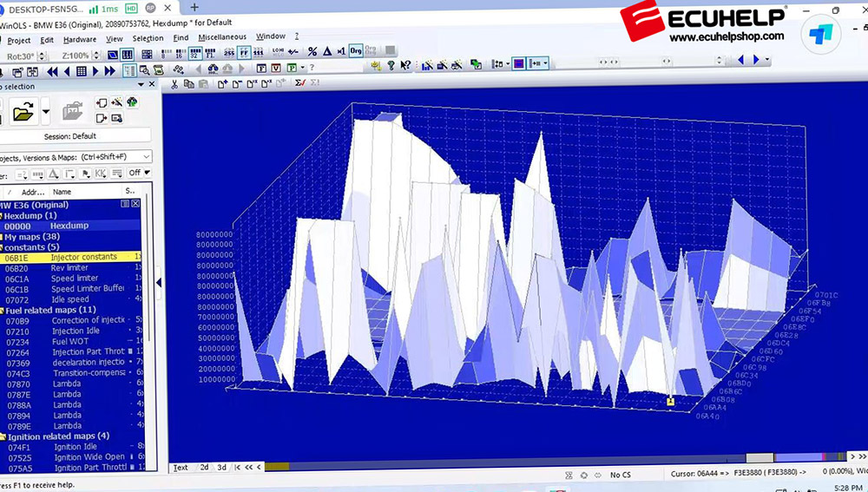The height and width of the screenshot is (492, 868).
Task: Click the red V toolbar button
Action: click(276, 68)
